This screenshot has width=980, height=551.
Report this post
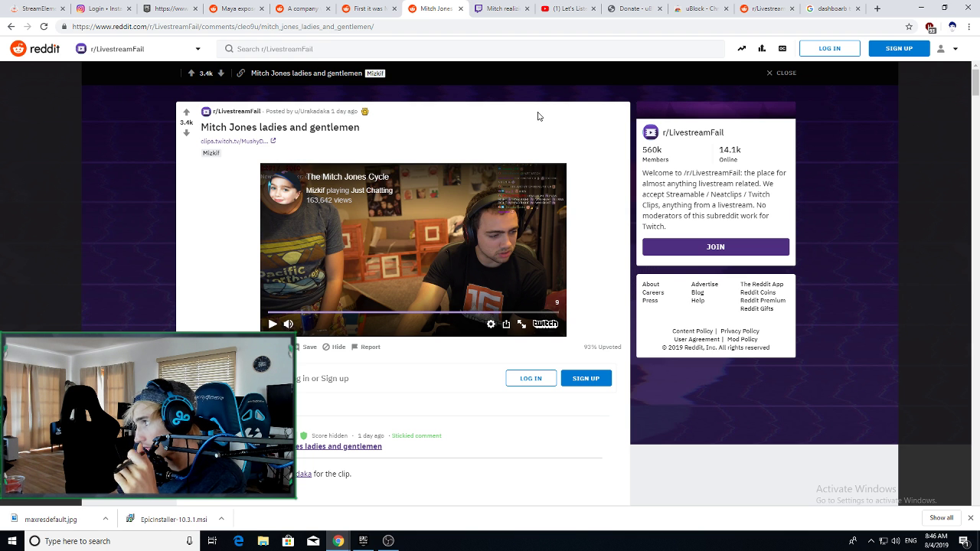coord(366,347)
